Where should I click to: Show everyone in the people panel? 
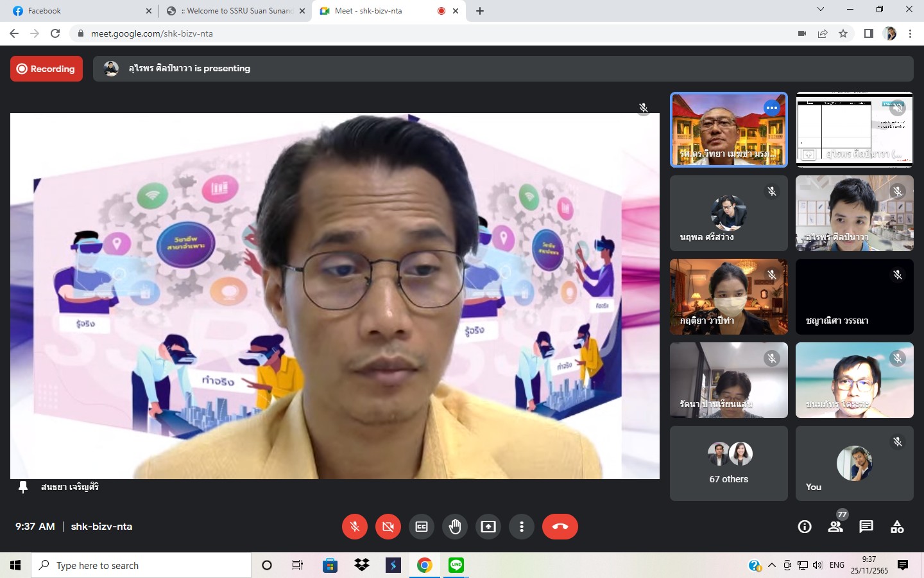[835, 527]
